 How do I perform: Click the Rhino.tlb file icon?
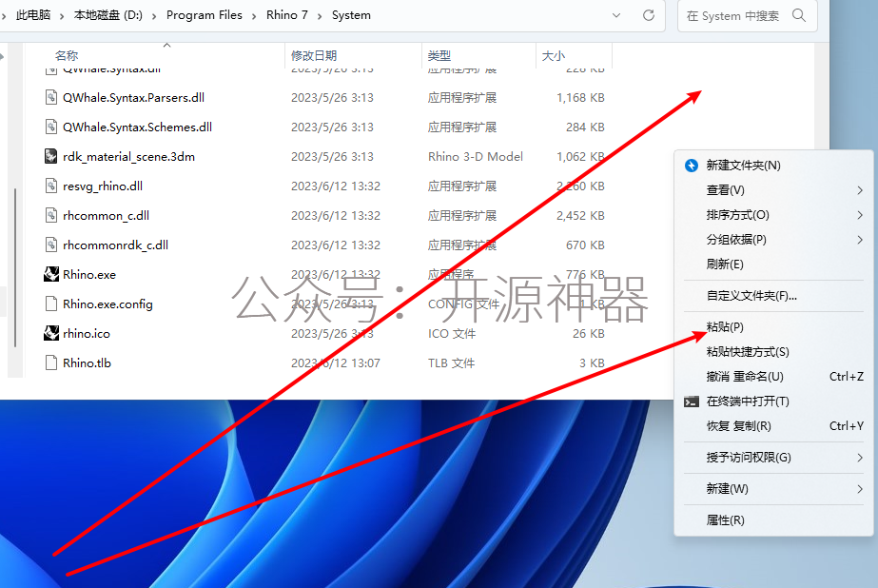[51, 363]
